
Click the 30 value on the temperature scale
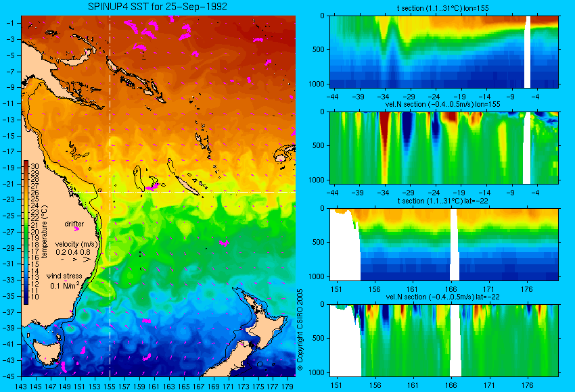coord(34,167)
